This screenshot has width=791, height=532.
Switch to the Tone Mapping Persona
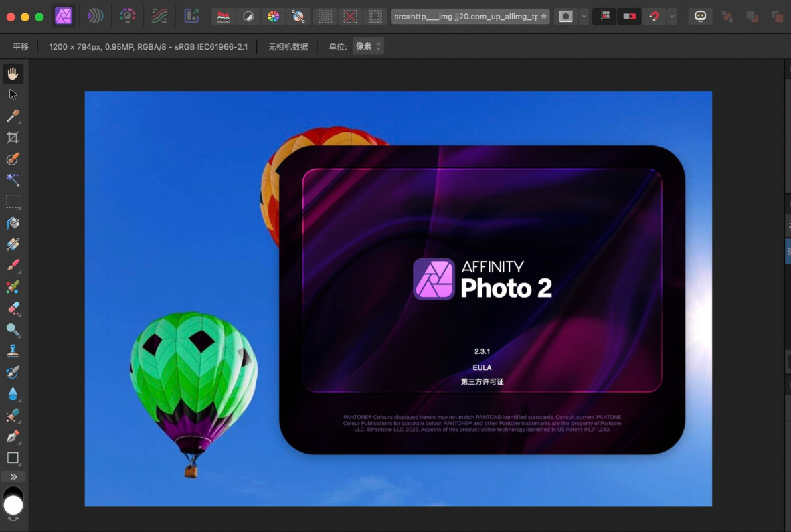click(159, 16)
